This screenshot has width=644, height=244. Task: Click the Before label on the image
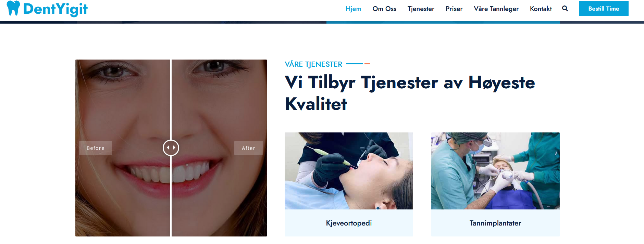coord(96,148)
